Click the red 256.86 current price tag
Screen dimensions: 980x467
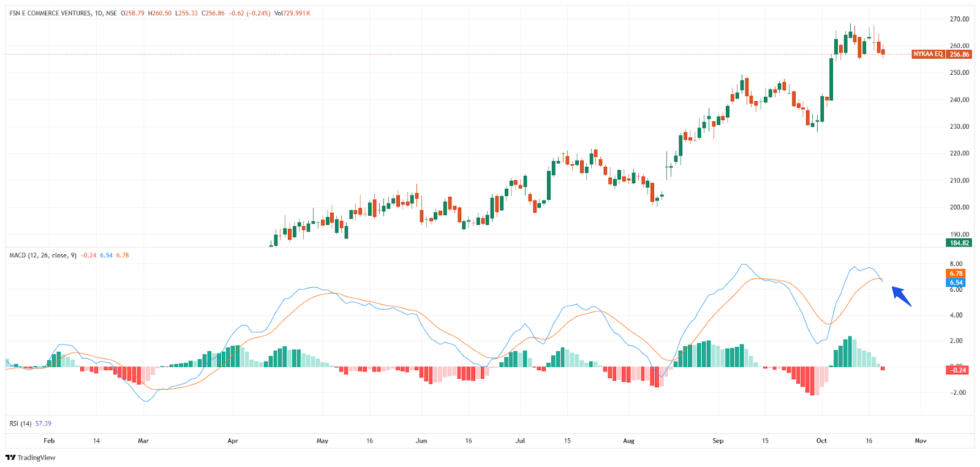pyautogui.click(x=959, y=54)
